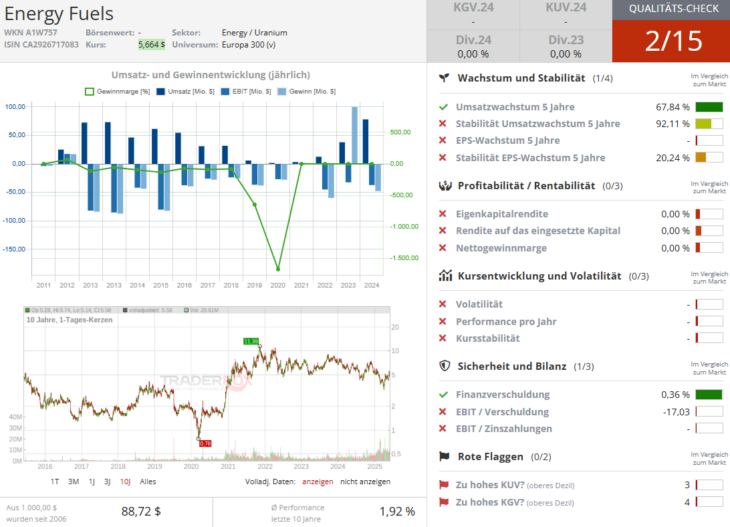The width and height of the screenshot is (730, 527).
Task: Click the Wachstum und Stabilität plant icon
Action: pyautogui.click(x=444, y=78)
